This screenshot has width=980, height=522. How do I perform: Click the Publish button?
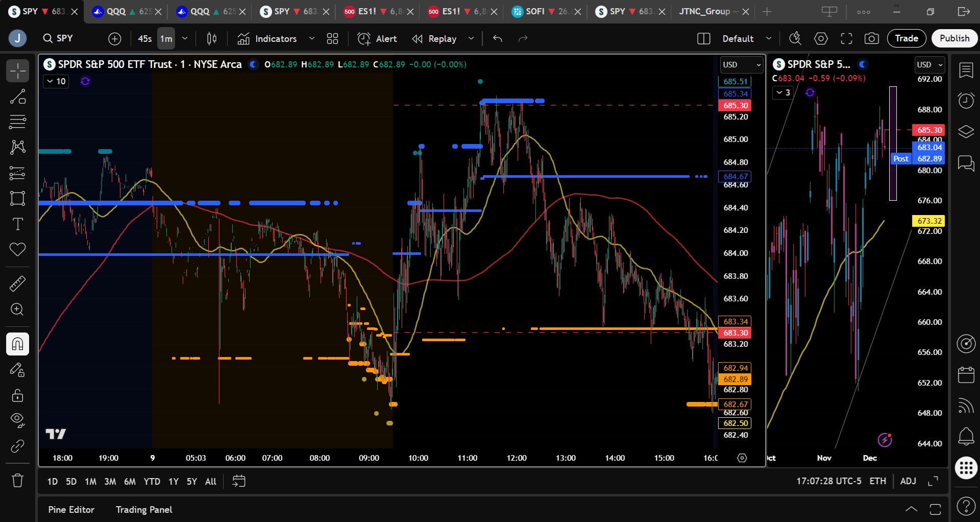(x=954, y=38)
